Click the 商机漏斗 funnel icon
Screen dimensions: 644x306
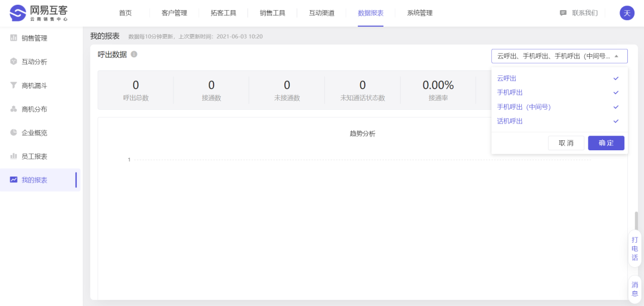tap(14, 85)
